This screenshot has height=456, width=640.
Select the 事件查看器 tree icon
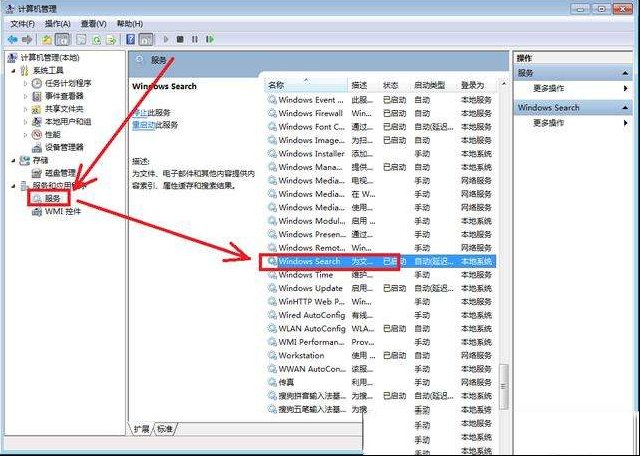37,96
